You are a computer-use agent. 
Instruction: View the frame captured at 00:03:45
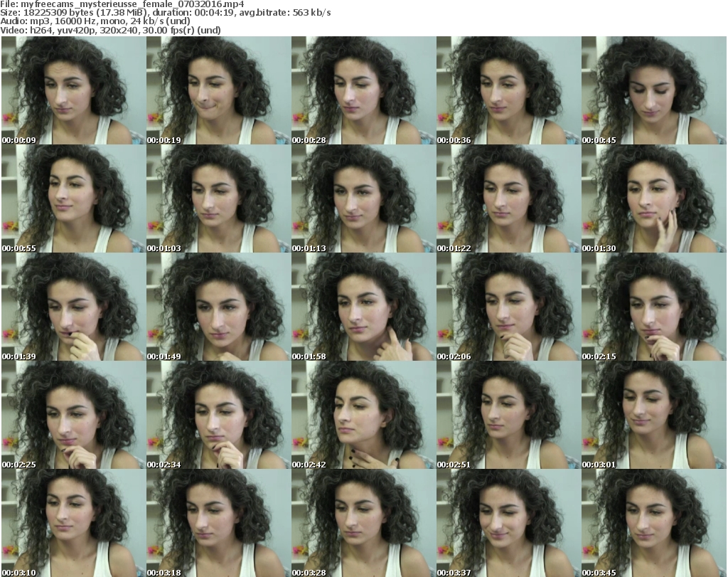653,523
